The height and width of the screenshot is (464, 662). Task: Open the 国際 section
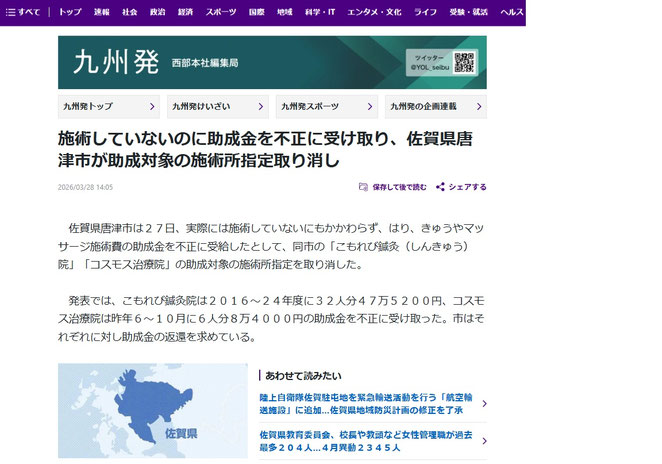pos(257,12)
